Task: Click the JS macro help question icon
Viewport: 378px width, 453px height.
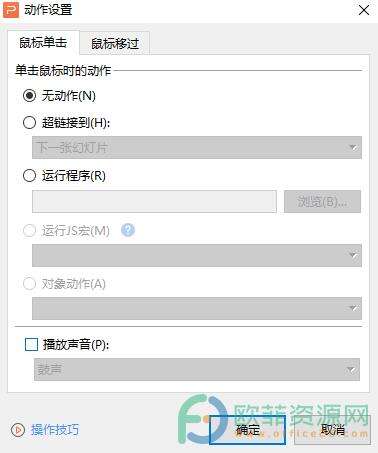Action: point(128,230)
